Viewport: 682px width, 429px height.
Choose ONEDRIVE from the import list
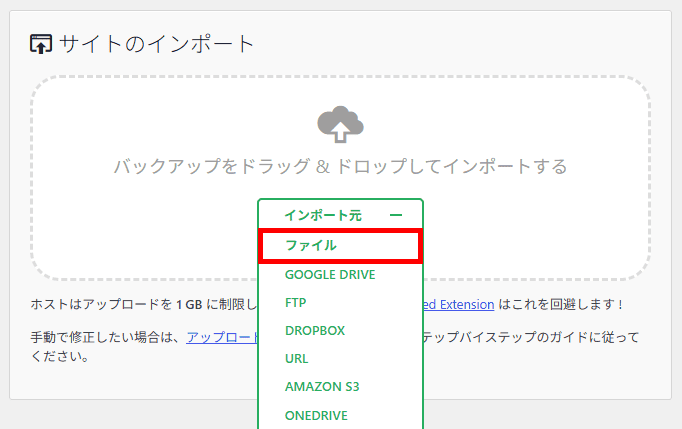[316, 416]
